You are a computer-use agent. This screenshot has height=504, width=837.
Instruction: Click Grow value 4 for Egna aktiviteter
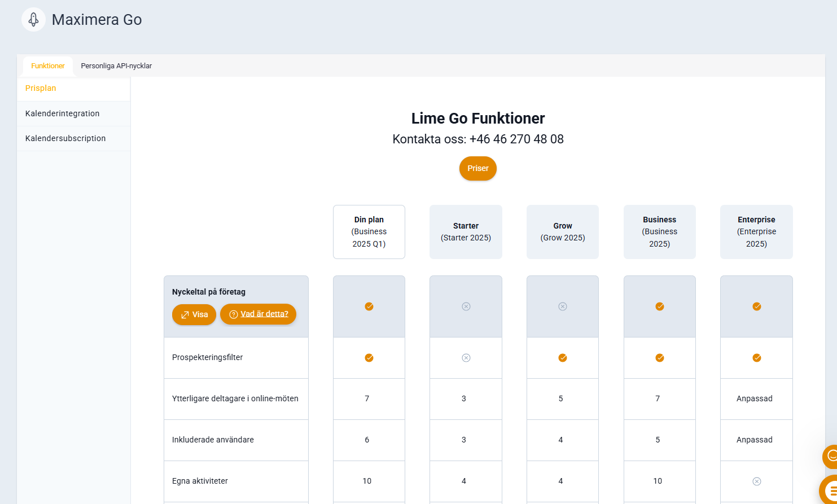click(x=560, y=481)
